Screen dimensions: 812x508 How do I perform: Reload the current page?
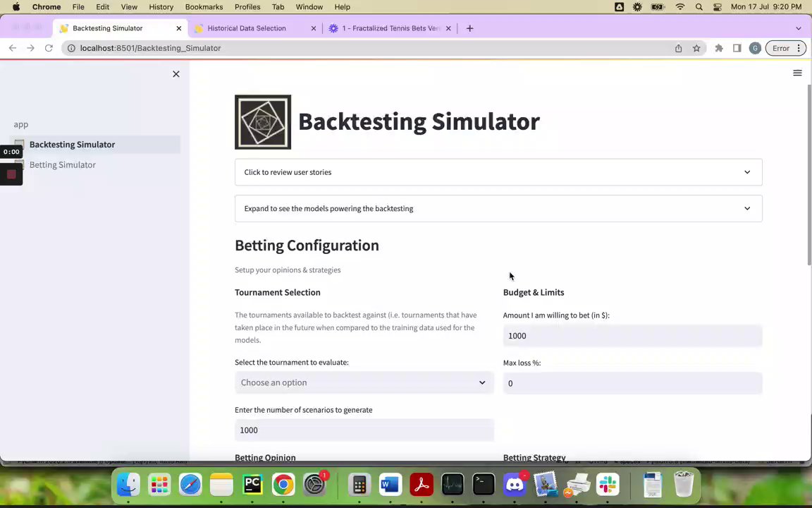click(49, 48)
